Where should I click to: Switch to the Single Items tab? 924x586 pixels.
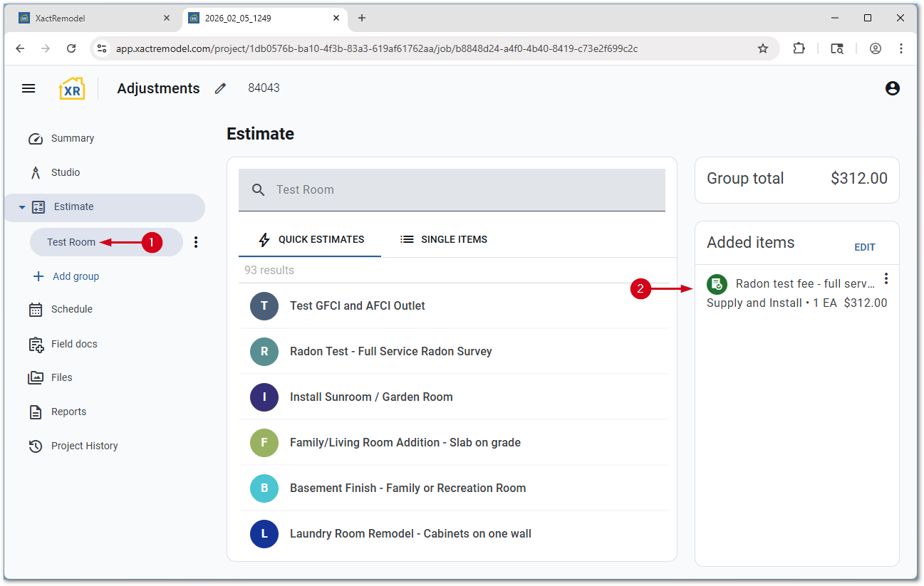coord(444,239)
